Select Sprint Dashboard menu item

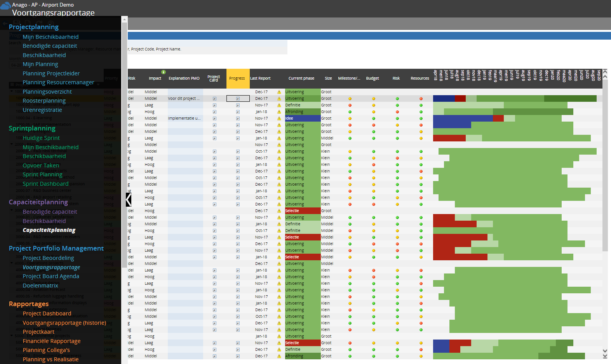coord(45,184)
